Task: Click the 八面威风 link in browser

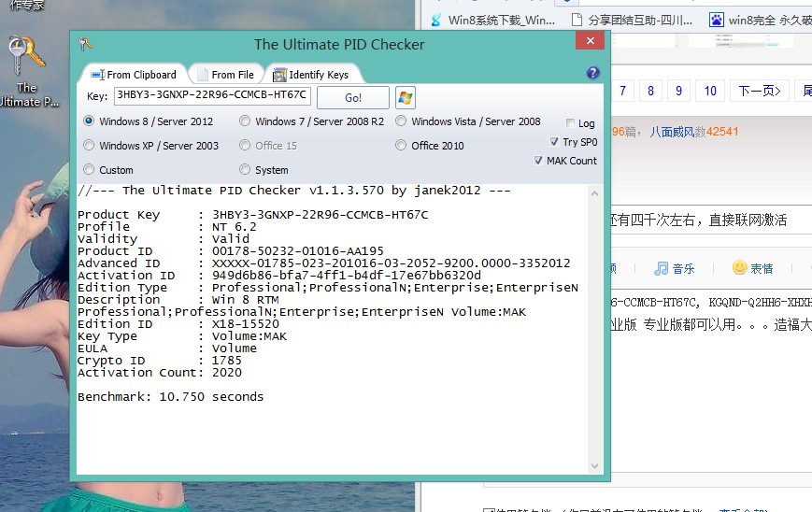Action: [x=672, y=132]
